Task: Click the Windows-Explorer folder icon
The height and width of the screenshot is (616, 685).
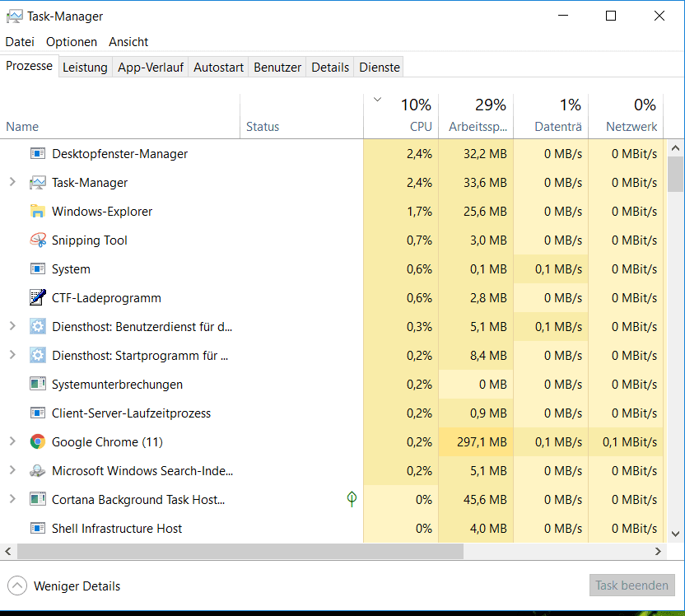Action: [x=38, y=211]
